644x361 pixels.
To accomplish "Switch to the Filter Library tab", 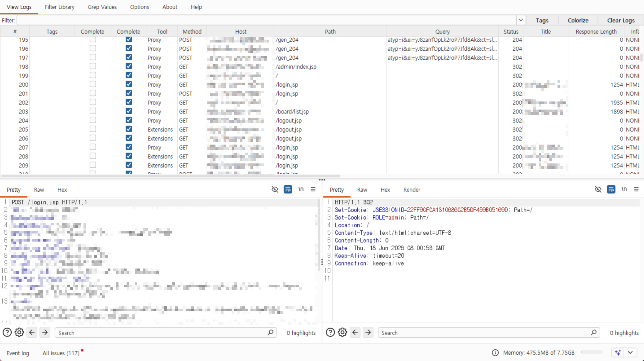I will [60, 7].
